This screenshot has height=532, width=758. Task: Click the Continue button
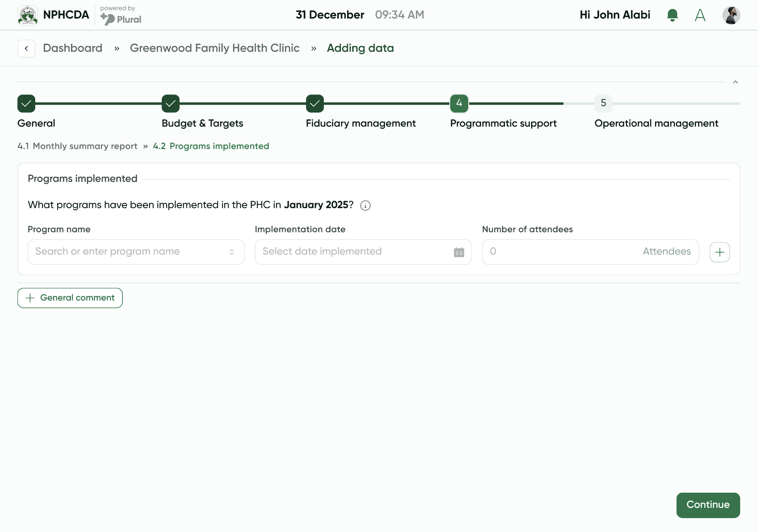click(x=708, y=505)
